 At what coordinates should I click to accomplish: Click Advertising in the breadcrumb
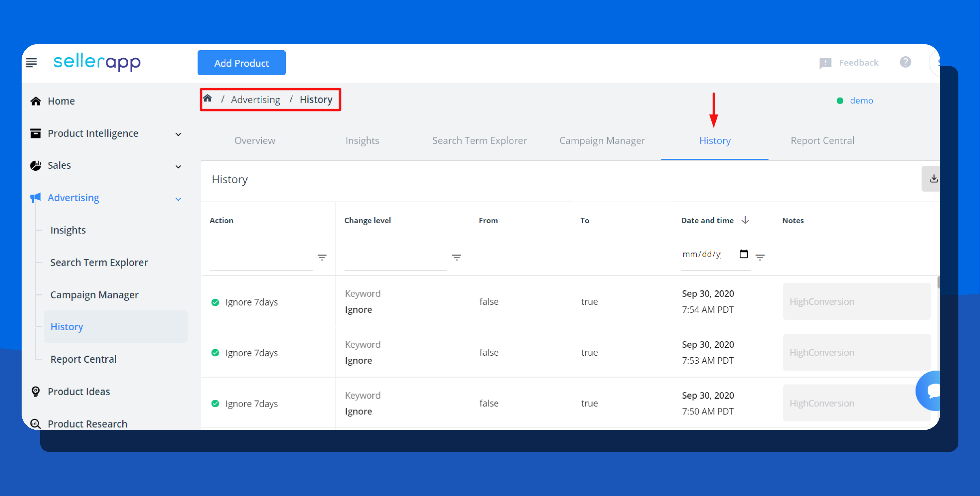click(x=255, y=100)
